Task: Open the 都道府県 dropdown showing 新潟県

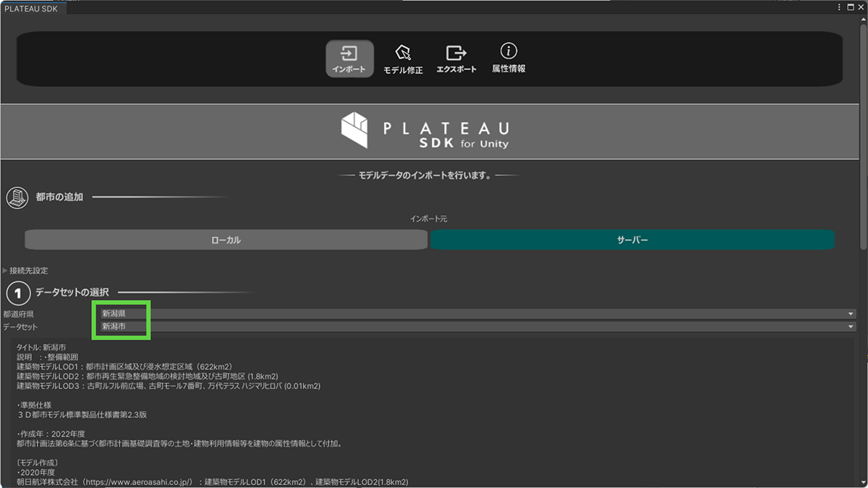Action: (x=477, y=314)
